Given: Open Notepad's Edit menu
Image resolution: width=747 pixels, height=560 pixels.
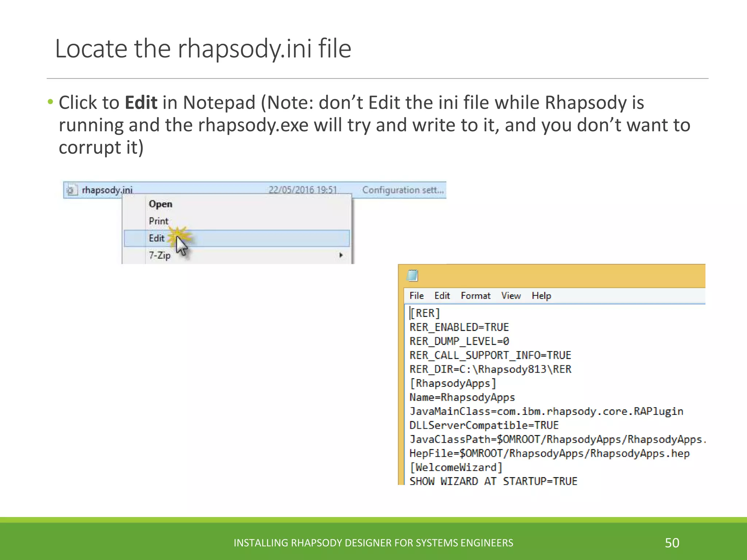Looking at the screenshot, I should pyautogui.click(x=442, y=296).
